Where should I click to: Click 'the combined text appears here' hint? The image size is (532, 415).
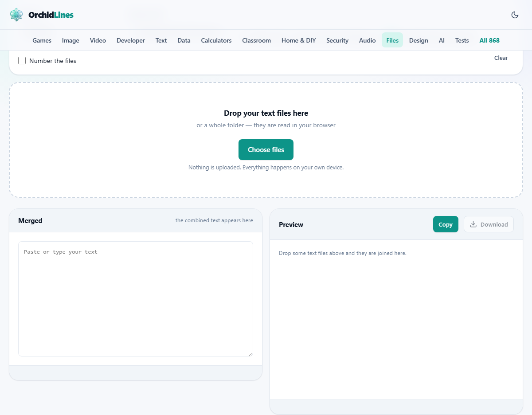click(214, 220)
